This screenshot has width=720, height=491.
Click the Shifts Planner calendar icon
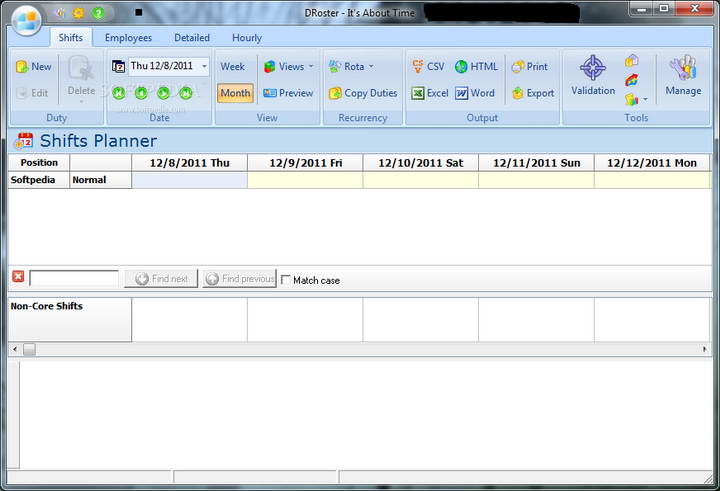click(x=24, y=141)
